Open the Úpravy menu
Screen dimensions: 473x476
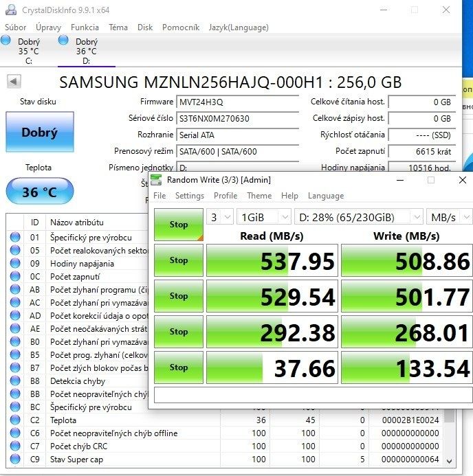click(x=49, y=27)
